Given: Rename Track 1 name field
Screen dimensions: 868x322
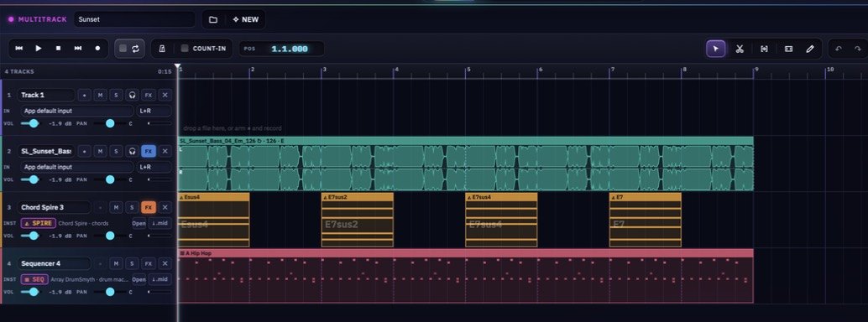Looking at the screenshot, I should pos(46,95).
